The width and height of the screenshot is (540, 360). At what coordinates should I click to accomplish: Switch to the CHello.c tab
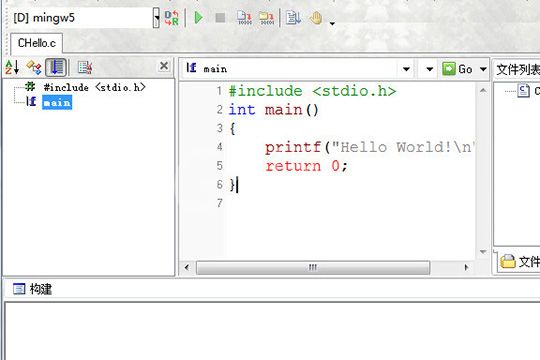pyautogui.click(x=37, y=43)
